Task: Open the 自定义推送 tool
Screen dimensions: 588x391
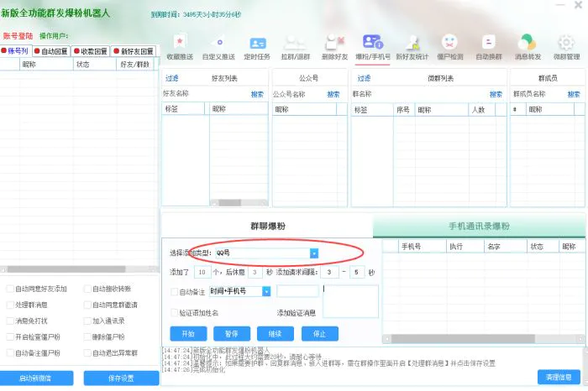Action: point(218,47)
